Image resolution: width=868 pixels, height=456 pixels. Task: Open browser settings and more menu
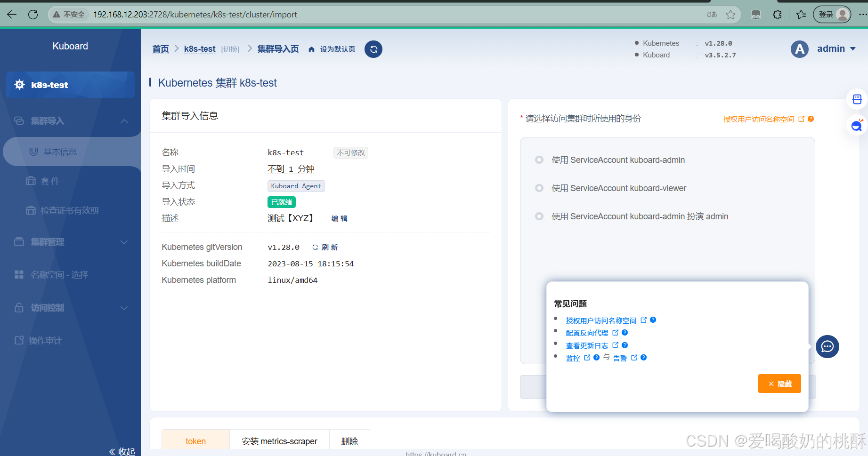pos(862,15)
